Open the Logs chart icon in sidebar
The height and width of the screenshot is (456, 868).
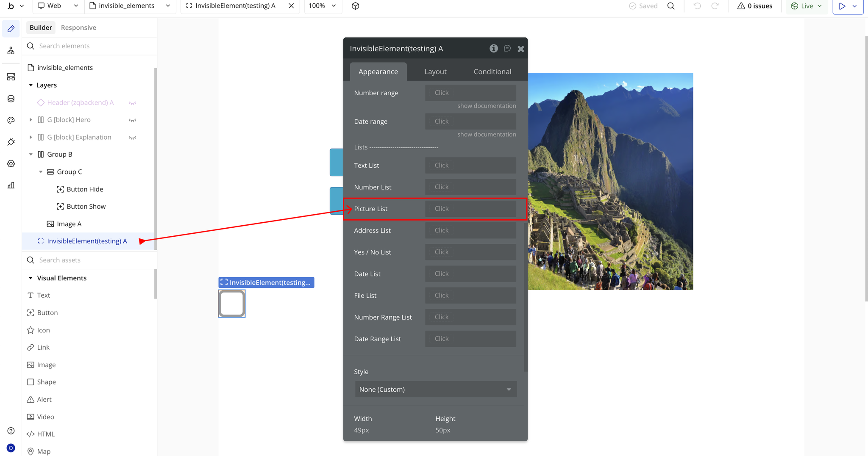tap(11, 185)
